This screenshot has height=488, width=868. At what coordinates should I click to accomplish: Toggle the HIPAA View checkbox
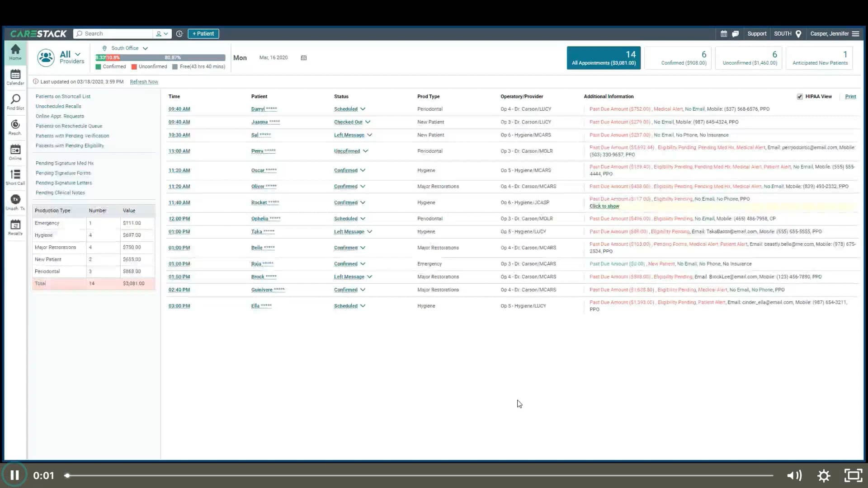coord(800,96)
